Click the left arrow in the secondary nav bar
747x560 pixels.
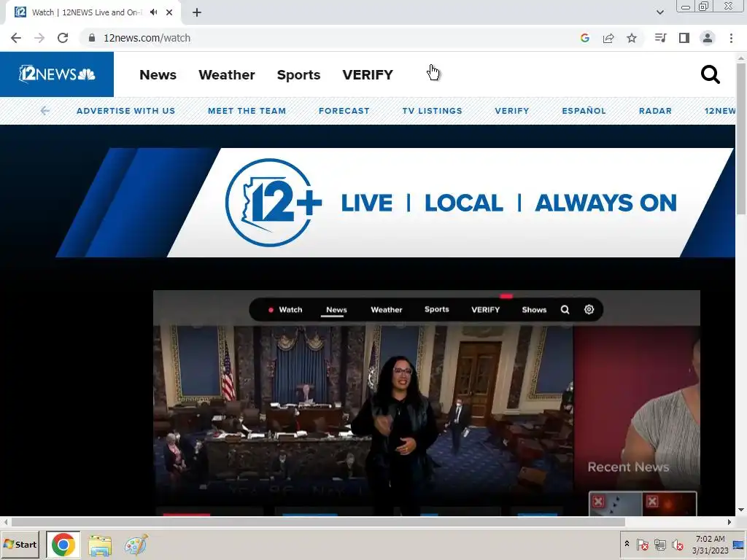(44, 111)
